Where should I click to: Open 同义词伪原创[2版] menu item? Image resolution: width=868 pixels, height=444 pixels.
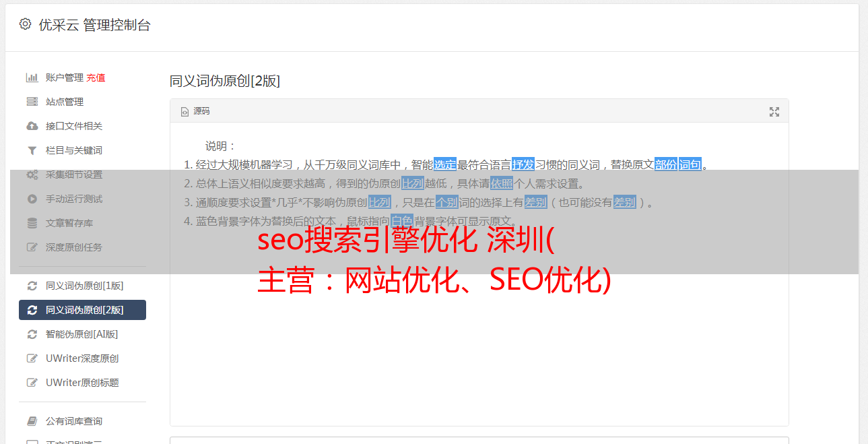point(82,310)
